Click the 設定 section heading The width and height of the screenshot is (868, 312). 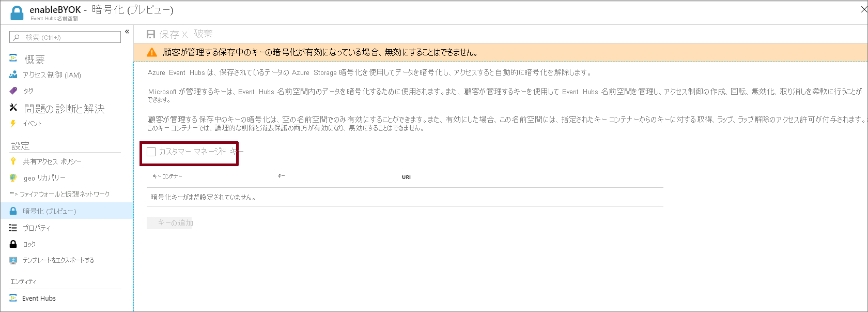pos(21,146)
